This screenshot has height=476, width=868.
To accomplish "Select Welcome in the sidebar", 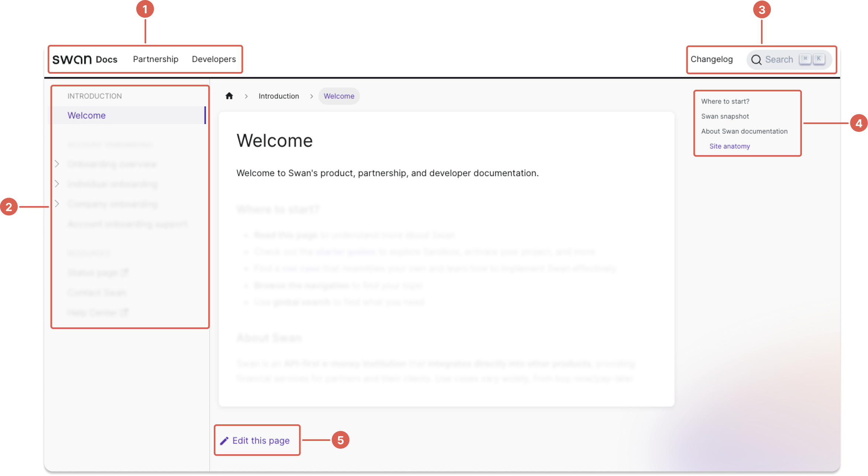I will click(128, 115).
